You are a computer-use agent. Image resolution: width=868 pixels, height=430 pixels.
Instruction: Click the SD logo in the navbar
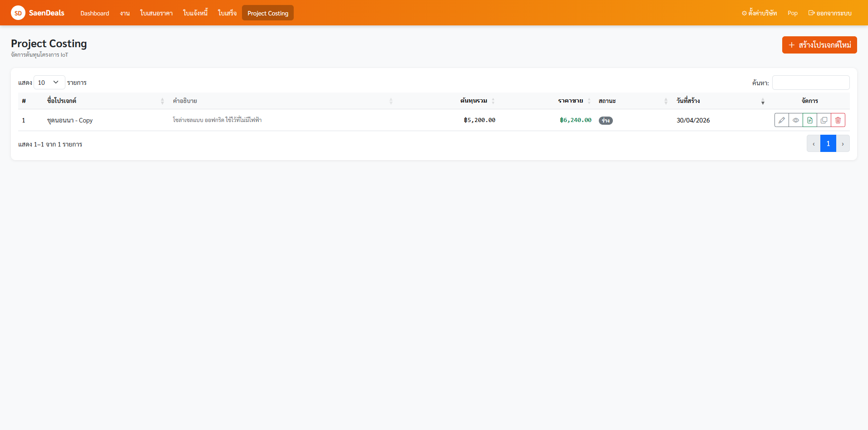pos(18,13)
